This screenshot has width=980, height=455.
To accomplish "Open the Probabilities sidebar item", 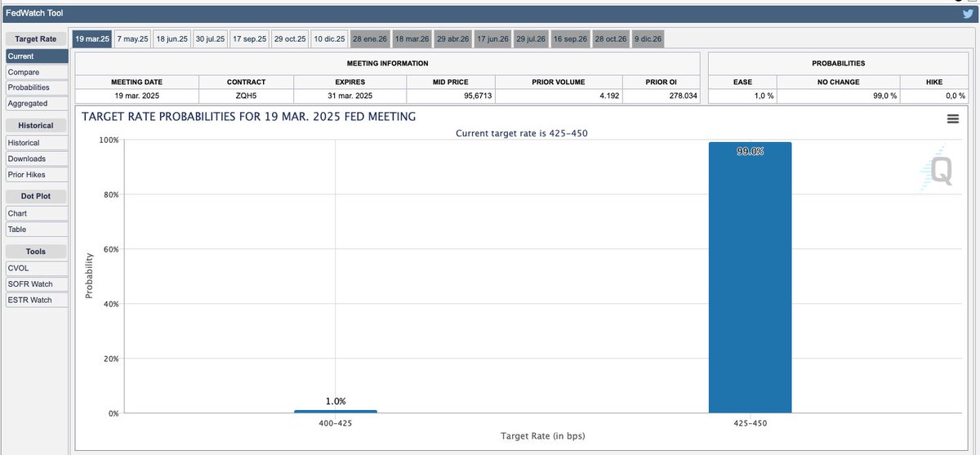I will click(x=36, y=87).
